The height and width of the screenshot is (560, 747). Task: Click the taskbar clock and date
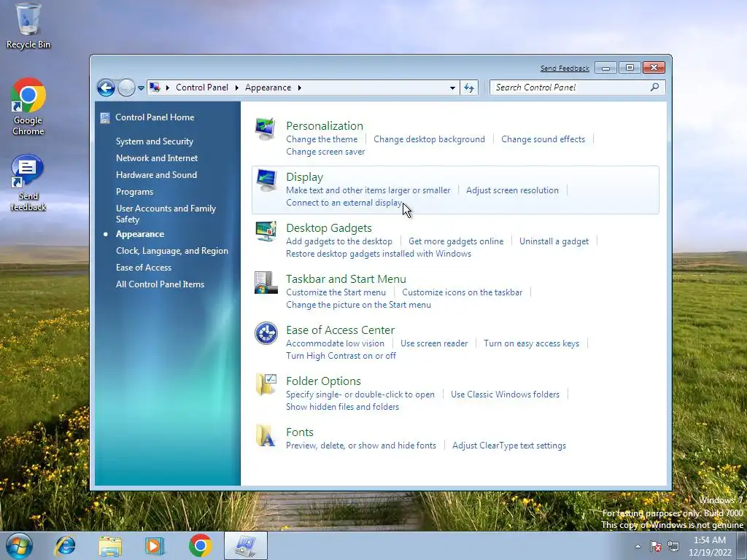[710, 546]
